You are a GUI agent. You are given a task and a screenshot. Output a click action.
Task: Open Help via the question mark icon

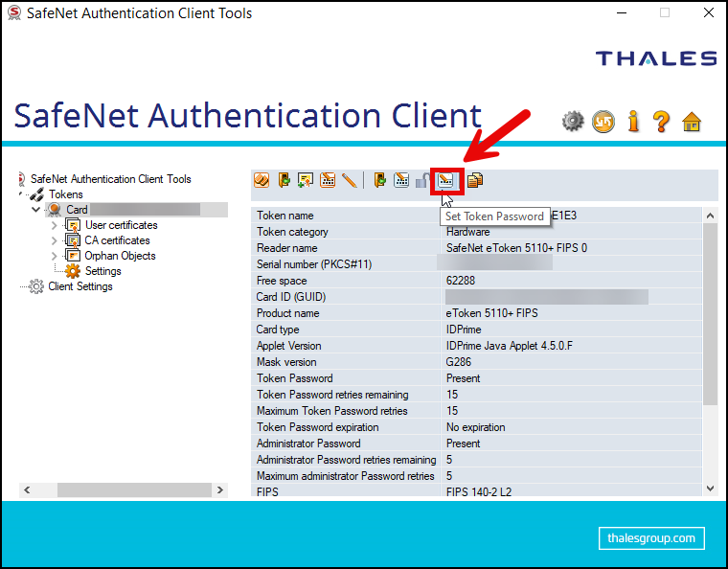click(x=661, y=121)
